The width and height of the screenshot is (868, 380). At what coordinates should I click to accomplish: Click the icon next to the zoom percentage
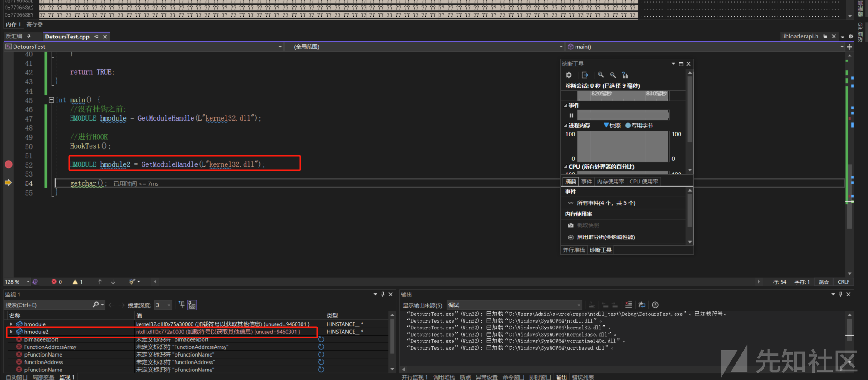click(35, 282)
